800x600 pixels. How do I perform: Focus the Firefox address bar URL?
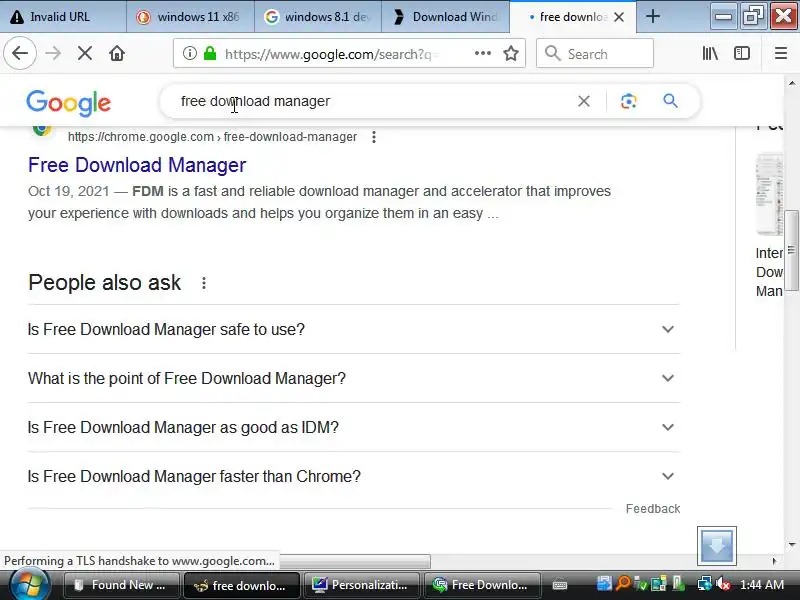click(x=332, y=54)
